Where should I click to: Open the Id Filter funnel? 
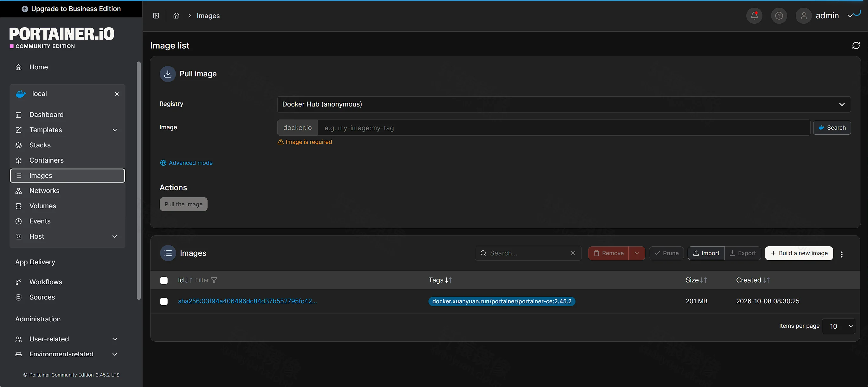pyautogui.click(x=214, y=280)
